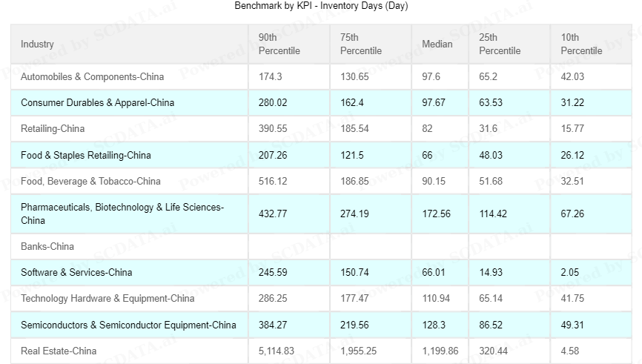The image size is (642, 364).
Task: Click the Pharmaceuticals median value 172.56
Action: pyautogui.click(x=436, y=214)
